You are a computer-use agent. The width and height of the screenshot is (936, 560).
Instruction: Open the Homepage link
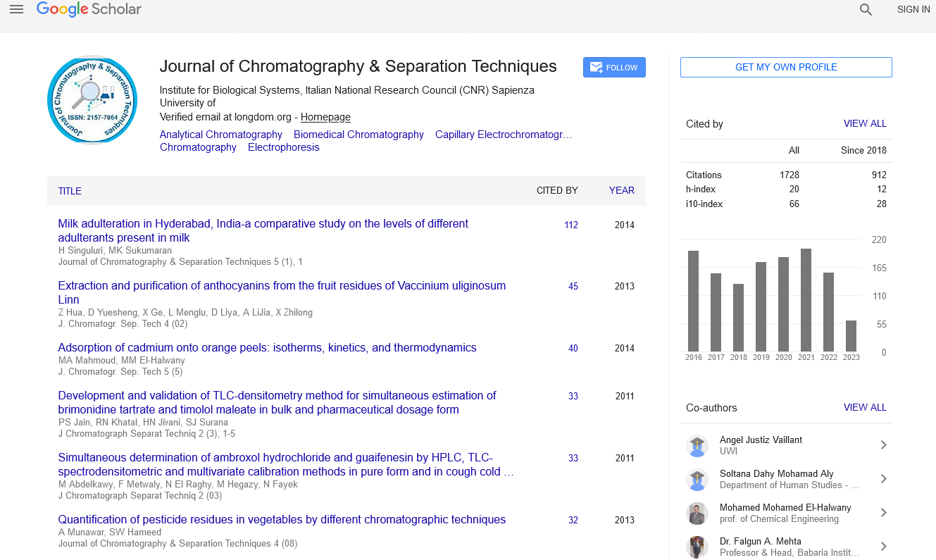[325, 117]
